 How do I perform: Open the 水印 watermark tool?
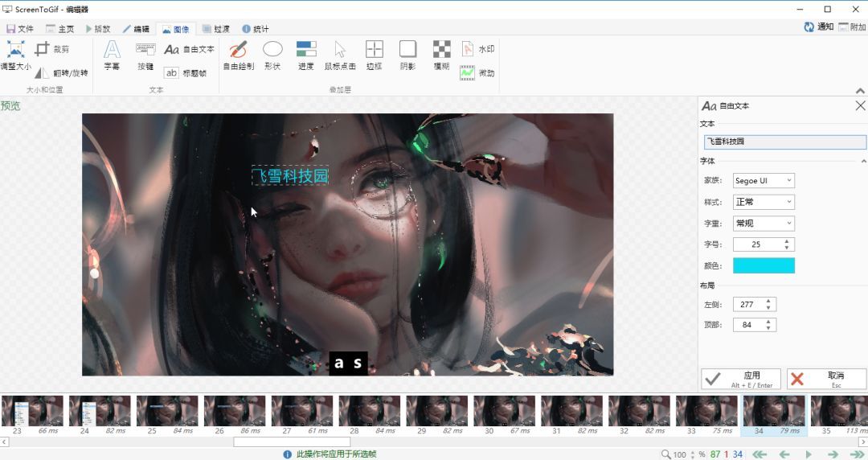tap(477, 49)
